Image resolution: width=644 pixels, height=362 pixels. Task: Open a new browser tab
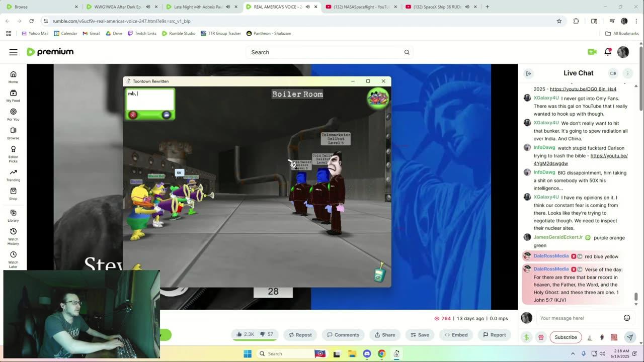tap(487, 7)
